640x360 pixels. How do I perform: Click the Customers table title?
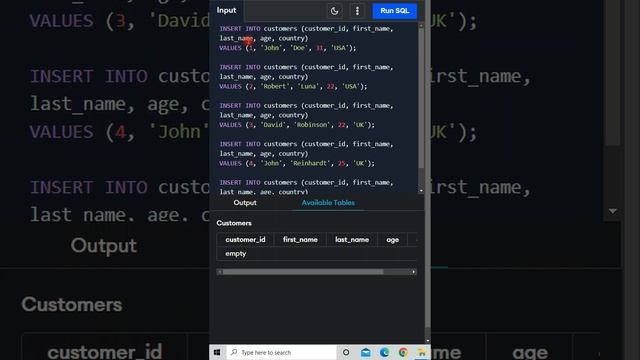pyautogui.click(x=234, y=223)
